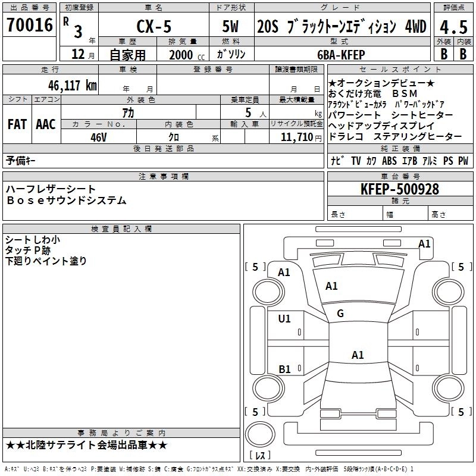Click the Boseサウンドシステム note

point(67,201)
